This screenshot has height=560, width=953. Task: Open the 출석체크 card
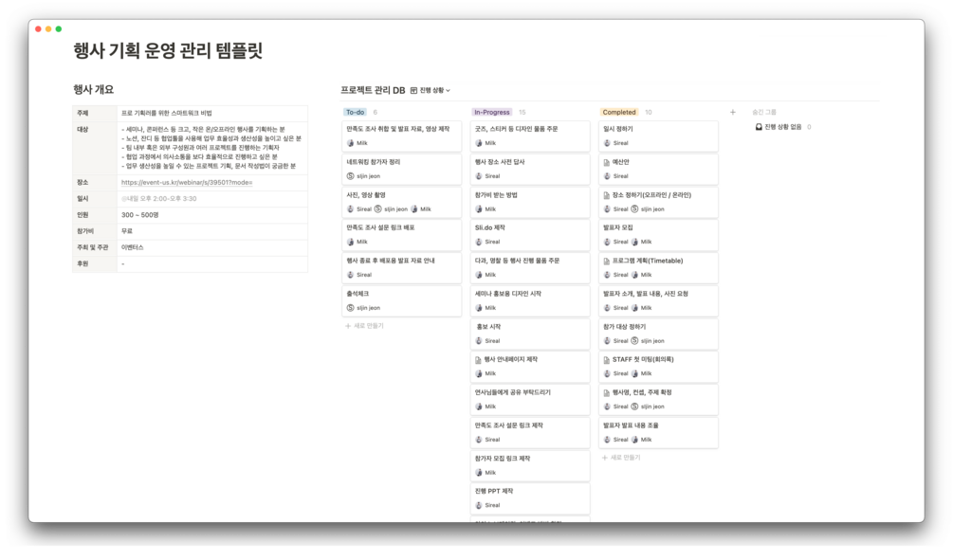[402, 300]
